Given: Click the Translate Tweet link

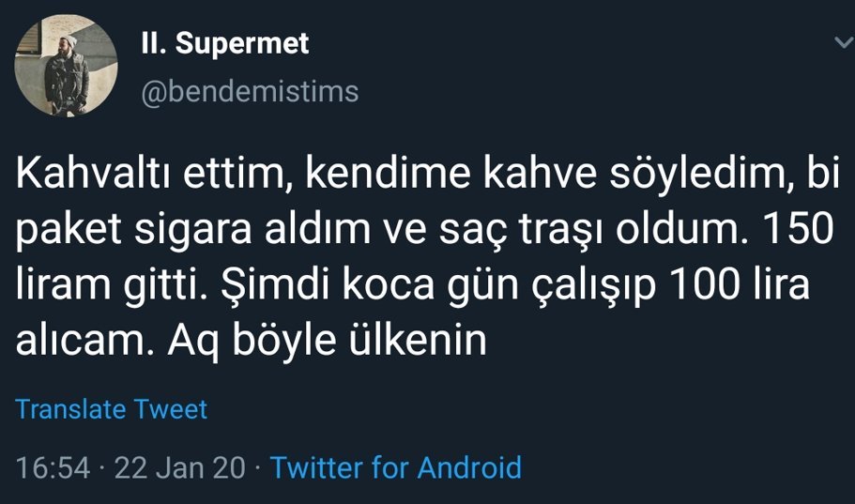Looking at the screenshot, I should (112, 409).
